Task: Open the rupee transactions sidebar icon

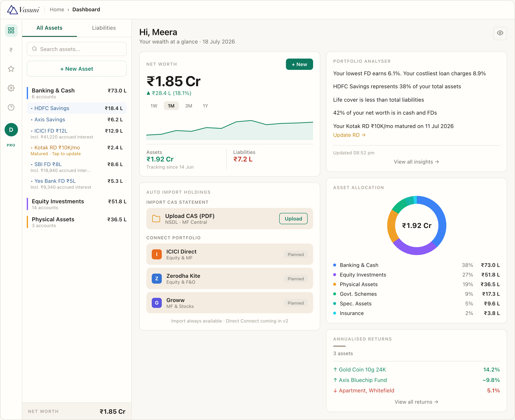Action: click(11, 50)
